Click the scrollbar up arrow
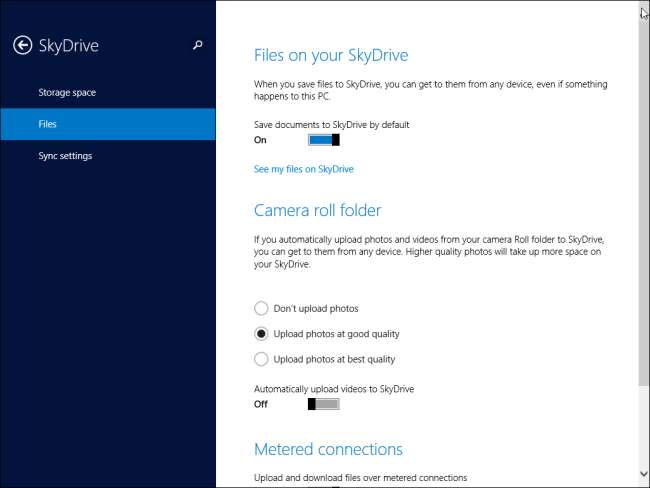Viewport: 650px width, 488px height. [643, 8]
